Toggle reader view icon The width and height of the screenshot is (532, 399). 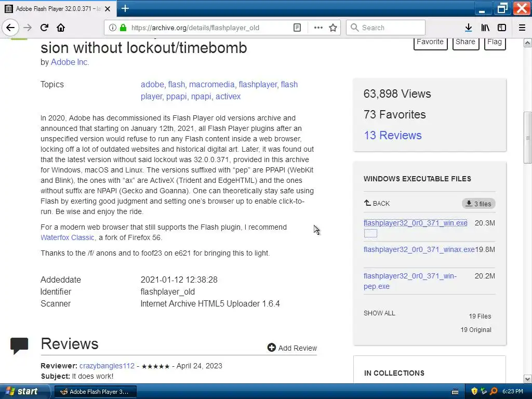[297, 28]
